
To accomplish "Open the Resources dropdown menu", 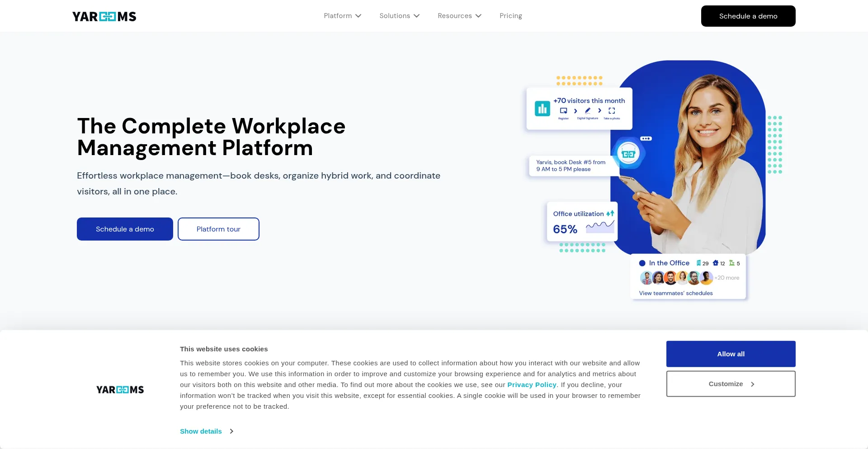I will coord(459,16).
